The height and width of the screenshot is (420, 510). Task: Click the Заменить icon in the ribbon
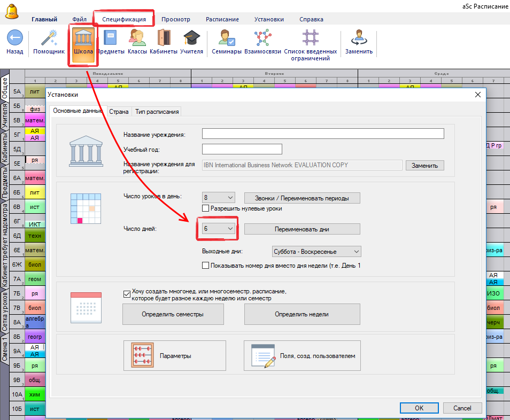tap(359, 38)
